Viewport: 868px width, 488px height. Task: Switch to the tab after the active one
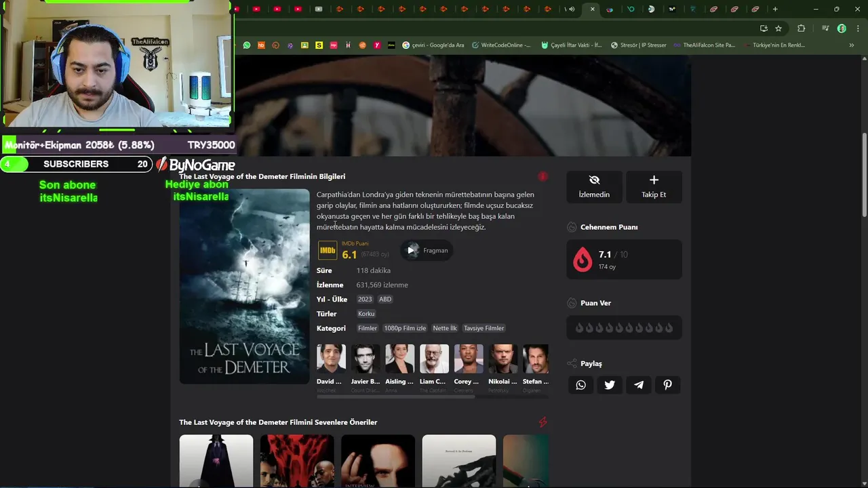pos(610,9)
